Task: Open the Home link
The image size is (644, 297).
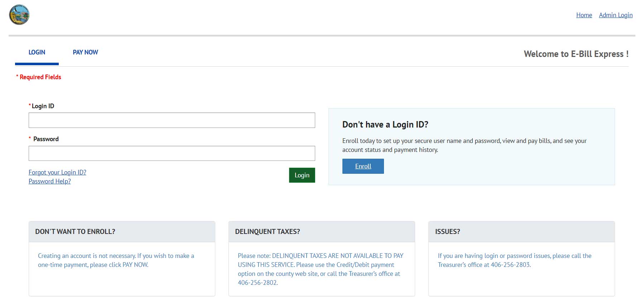Action: (x=584, y=15)
